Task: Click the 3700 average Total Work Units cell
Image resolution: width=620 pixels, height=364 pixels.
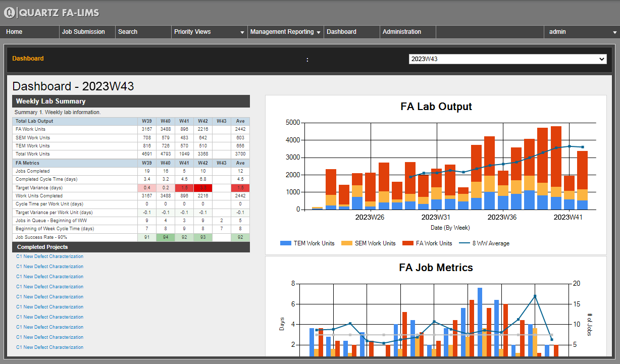Action: pyautogui.click(x=240, y=153)
